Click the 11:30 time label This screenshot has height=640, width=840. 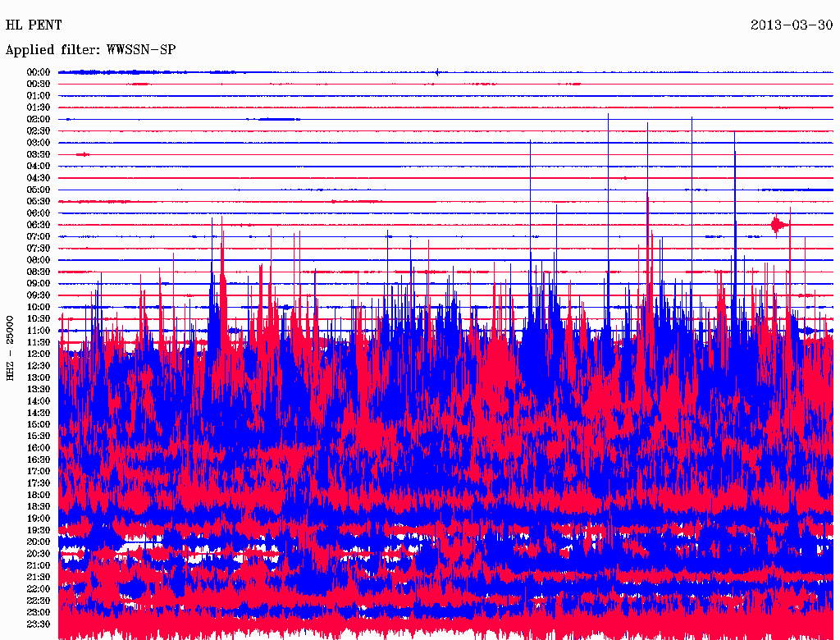38,342
